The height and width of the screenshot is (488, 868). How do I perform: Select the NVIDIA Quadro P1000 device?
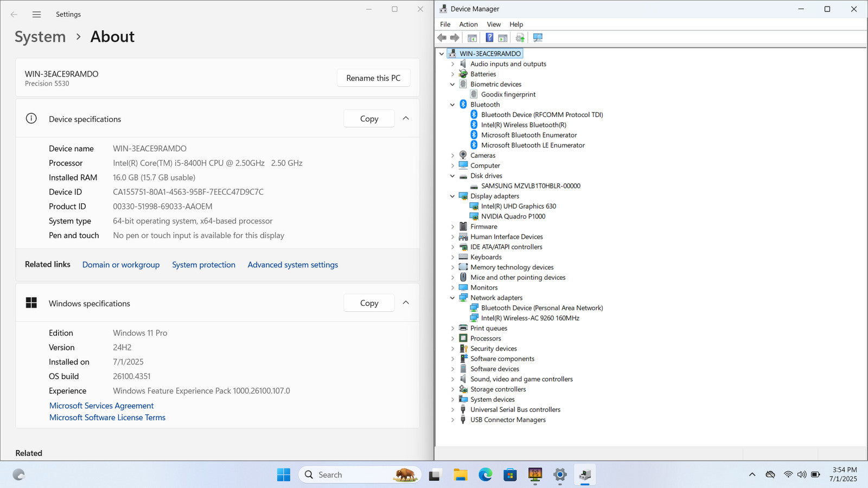(x=513, y=216)
